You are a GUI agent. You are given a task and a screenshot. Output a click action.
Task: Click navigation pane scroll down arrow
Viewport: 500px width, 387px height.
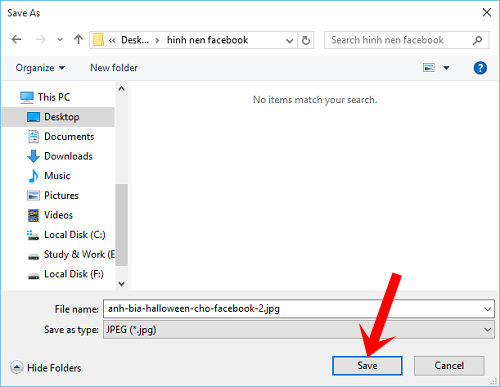click(x=122, y=284)
